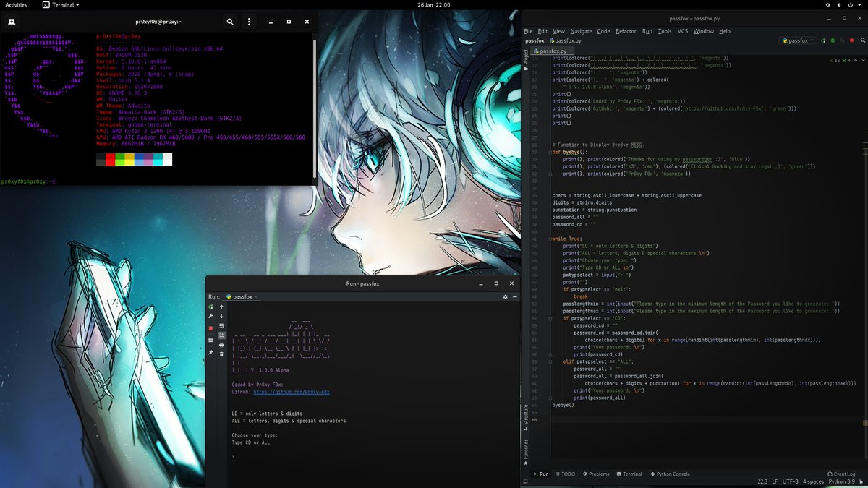Click the restore layout icon in Run window

coord(210,340)
